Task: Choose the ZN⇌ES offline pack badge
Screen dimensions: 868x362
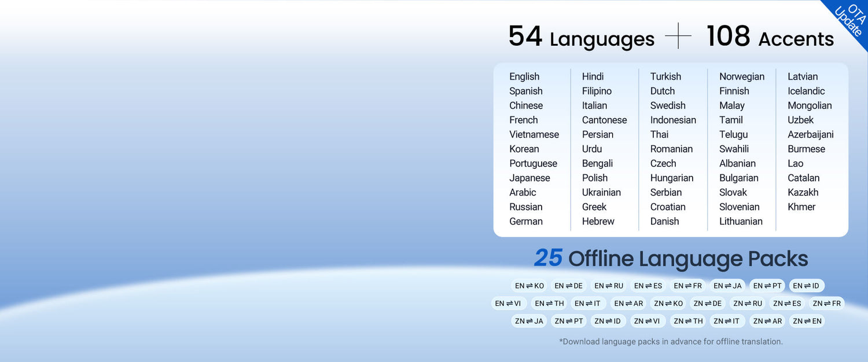Action: (787, 303)
